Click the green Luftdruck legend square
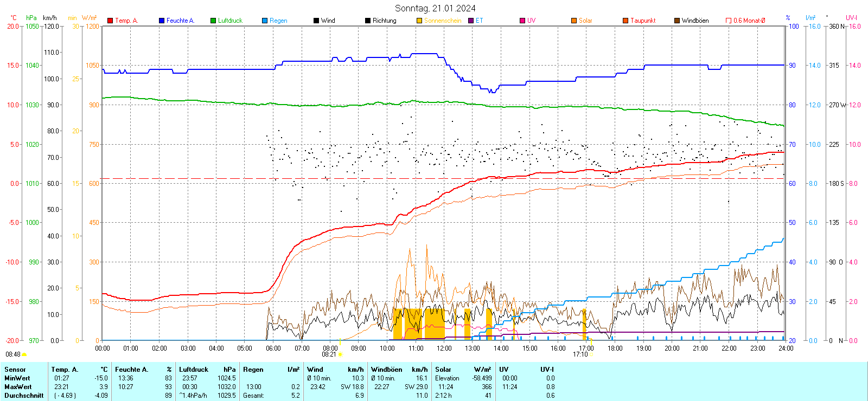This screenshot has height=401, width=868. [x=213, y=21]
